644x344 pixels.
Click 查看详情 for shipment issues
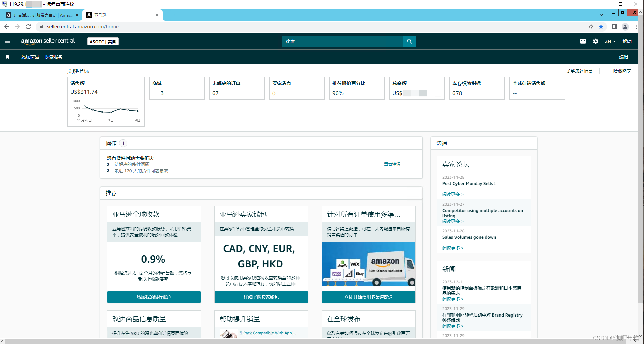392,164
